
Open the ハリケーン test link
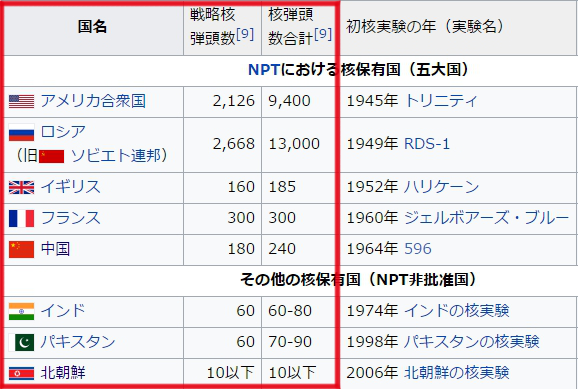(x=441, y=187)
